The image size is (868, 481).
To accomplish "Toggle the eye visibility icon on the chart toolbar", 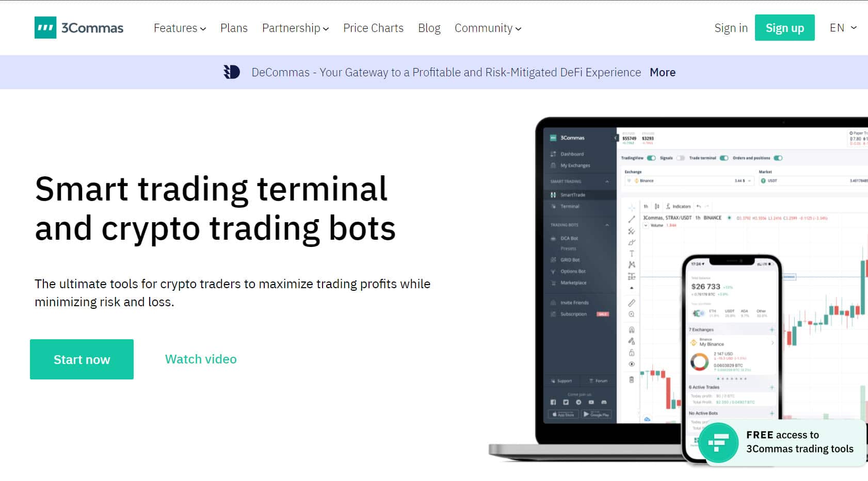I will tap(632, 364).
